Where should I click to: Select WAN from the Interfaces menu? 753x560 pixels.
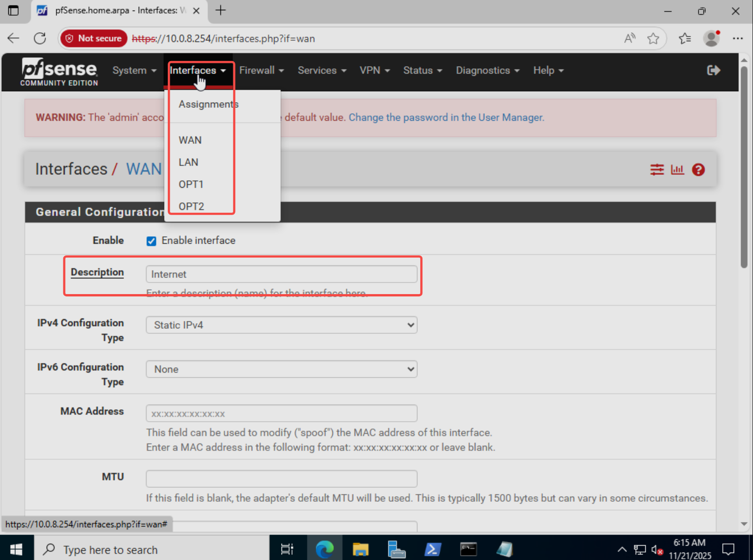(x=190, y=140)
